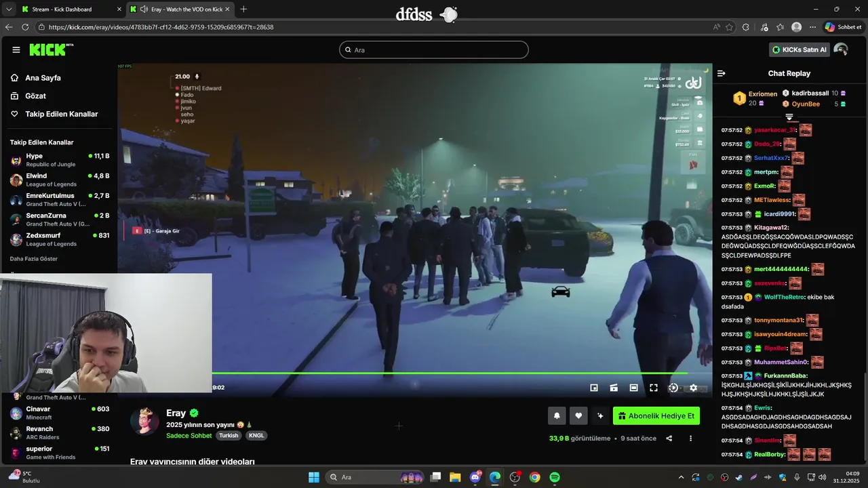Open File Explorer from the taskbar

click(x=455, y=477)
